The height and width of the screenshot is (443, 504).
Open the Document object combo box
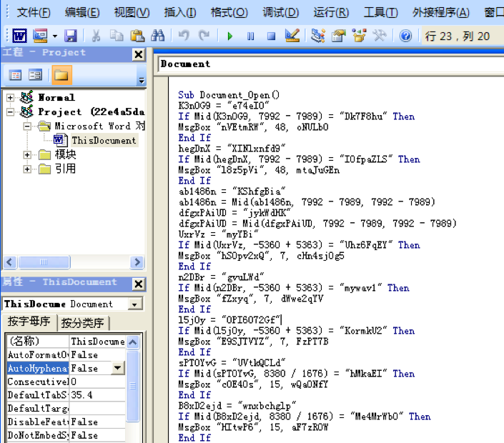[331, 64]
